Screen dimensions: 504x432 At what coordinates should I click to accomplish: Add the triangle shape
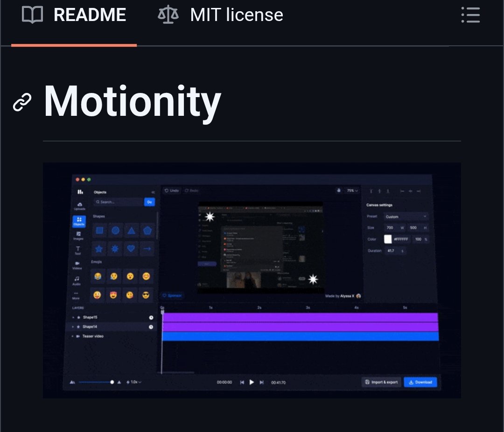click(x=131, y=230)
